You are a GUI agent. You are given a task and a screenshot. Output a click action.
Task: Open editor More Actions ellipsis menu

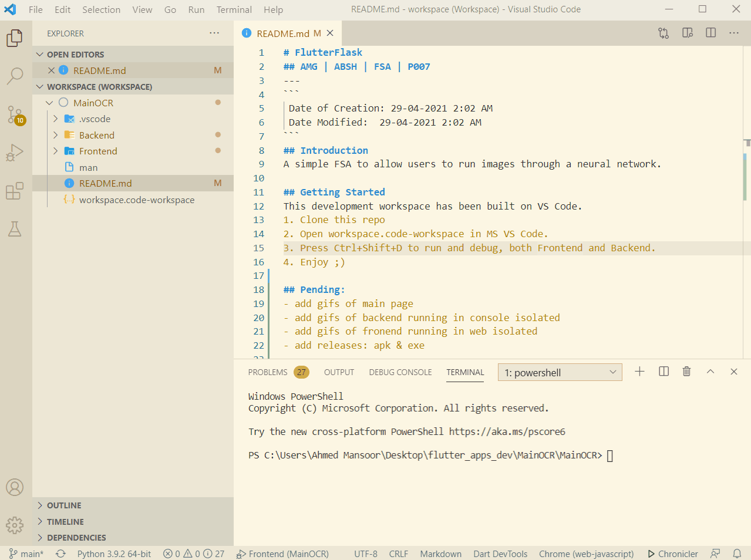pos(734,33)
